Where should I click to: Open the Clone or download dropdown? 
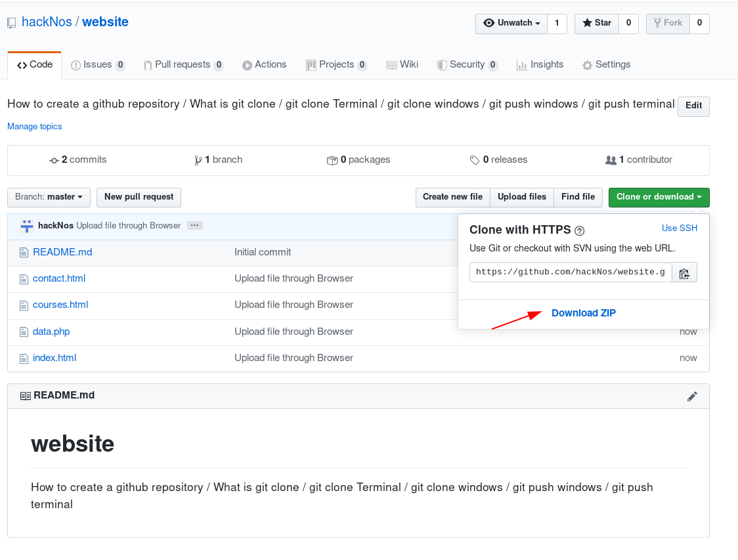tap(659, 197)
